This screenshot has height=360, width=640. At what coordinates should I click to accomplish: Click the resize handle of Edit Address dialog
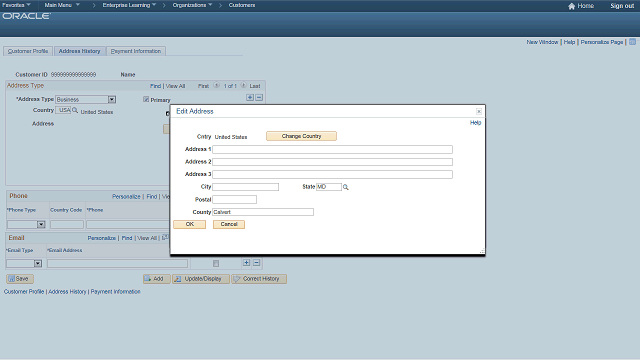click(x=482, y=252)
